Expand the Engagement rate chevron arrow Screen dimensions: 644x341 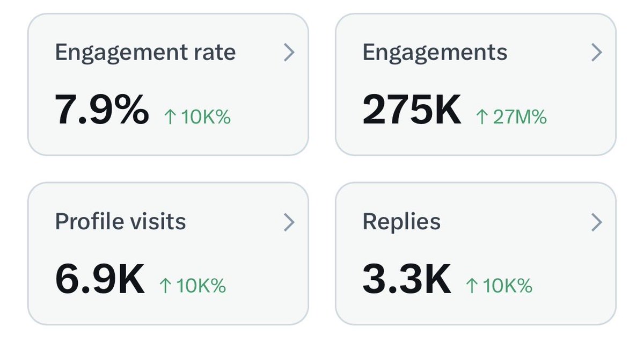289,53
